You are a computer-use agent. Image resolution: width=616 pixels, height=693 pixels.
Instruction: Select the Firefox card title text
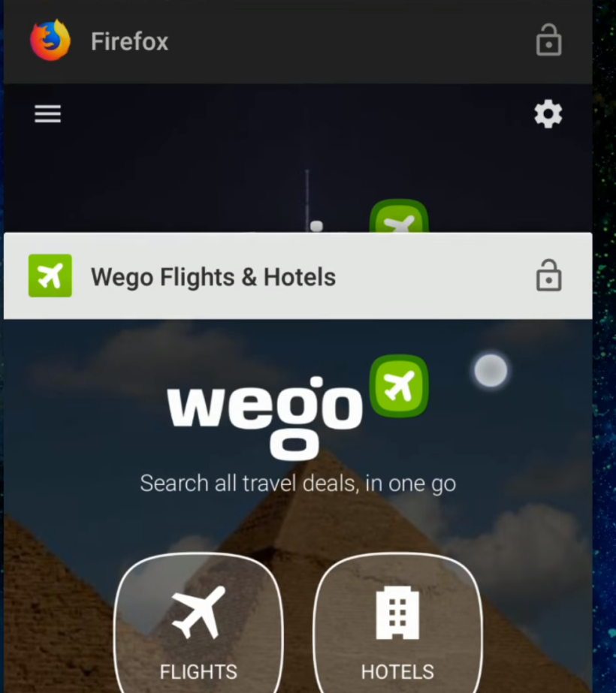pos(129,41)
